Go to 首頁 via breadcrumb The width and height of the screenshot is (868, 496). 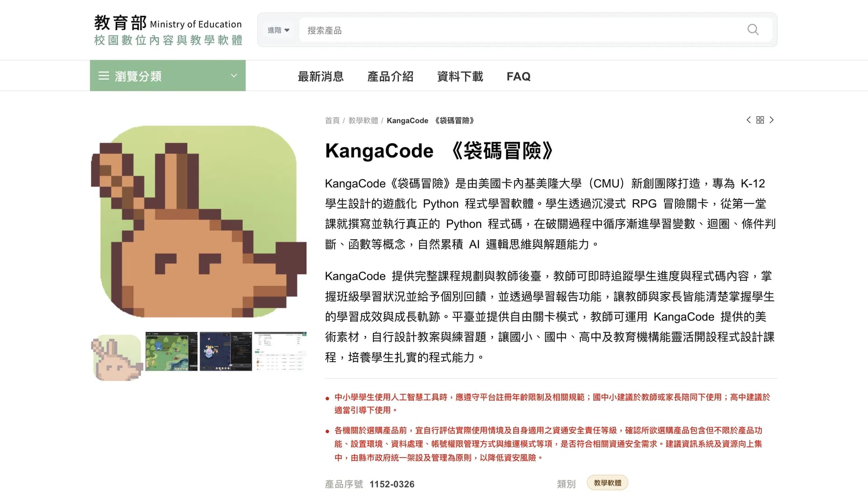pyautogui.click(x=332, y=121)
